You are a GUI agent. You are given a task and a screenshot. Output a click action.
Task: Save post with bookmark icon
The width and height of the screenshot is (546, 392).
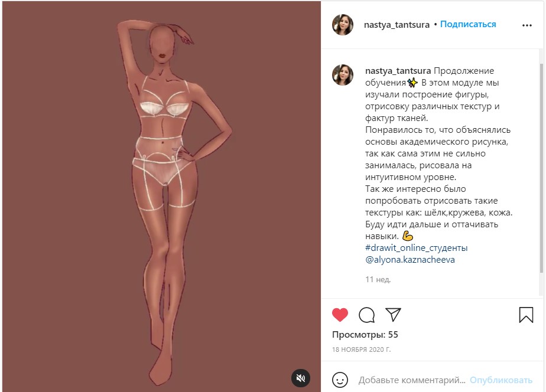(x=526, y=315)
